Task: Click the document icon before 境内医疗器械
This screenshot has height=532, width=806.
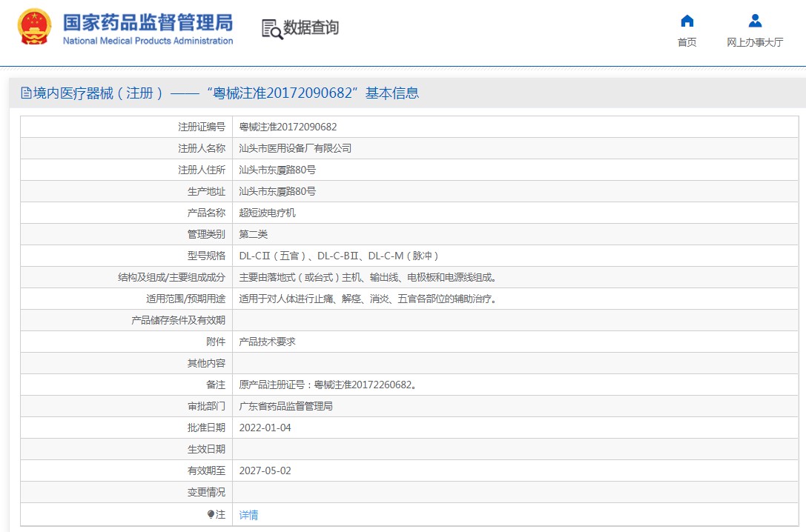Action: tap(26, 93)
